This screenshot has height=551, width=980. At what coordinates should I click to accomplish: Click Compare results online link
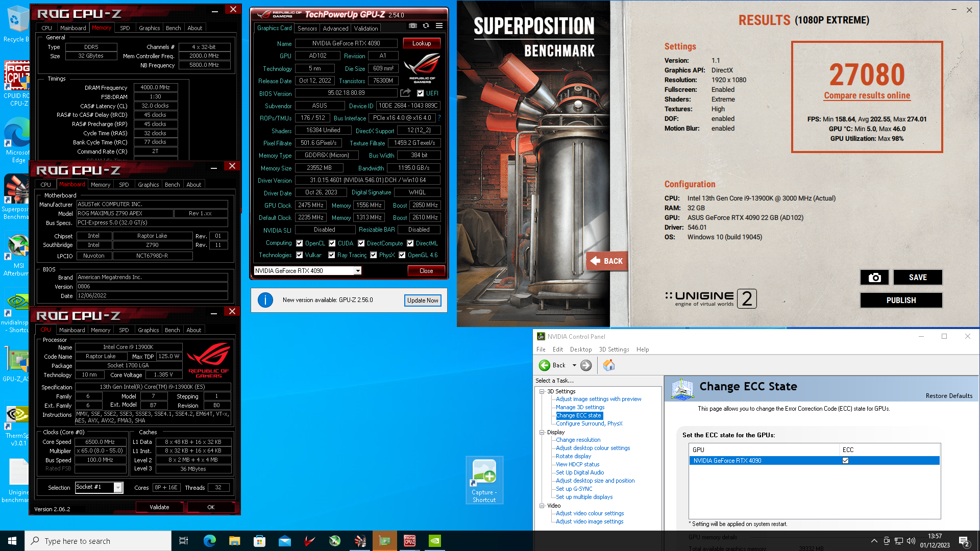[x=867, y=95]
